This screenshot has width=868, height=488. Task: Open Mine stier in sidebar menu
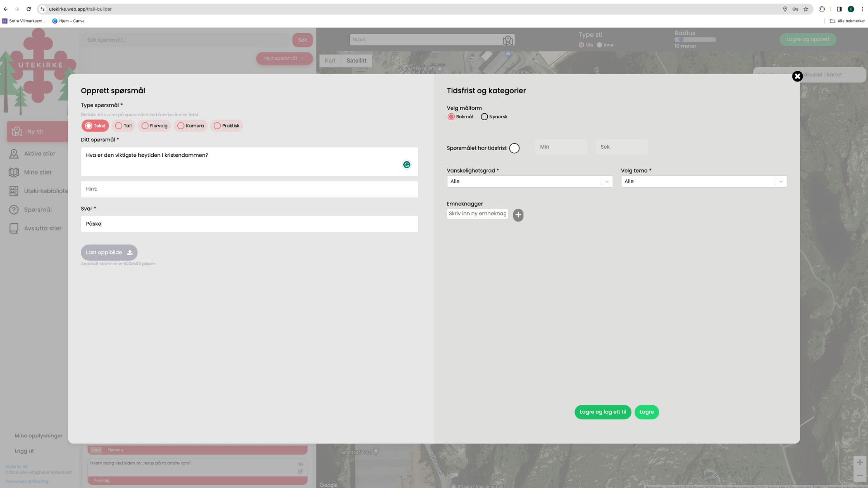38,173
